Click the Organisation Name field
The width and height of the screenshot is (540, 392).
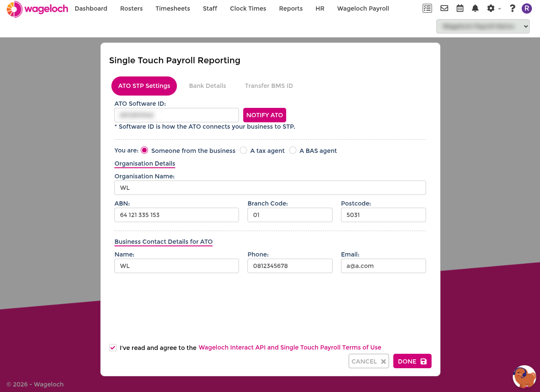click(270, 188)
